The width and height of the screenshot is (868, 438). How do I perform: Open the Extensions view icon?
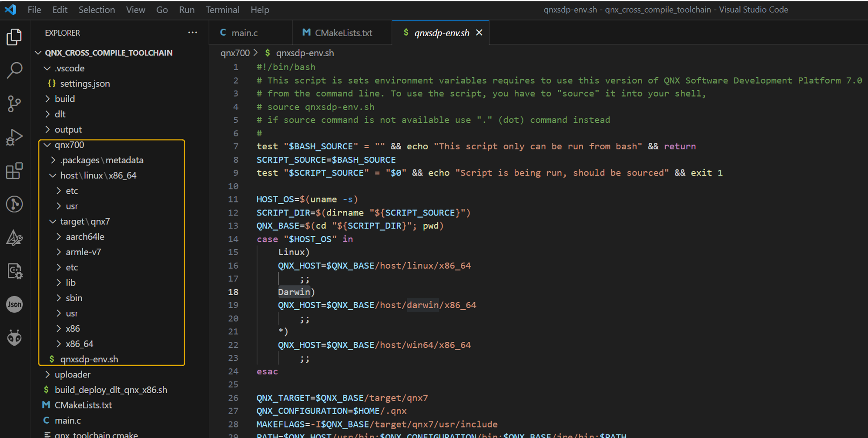pos(14,171)
